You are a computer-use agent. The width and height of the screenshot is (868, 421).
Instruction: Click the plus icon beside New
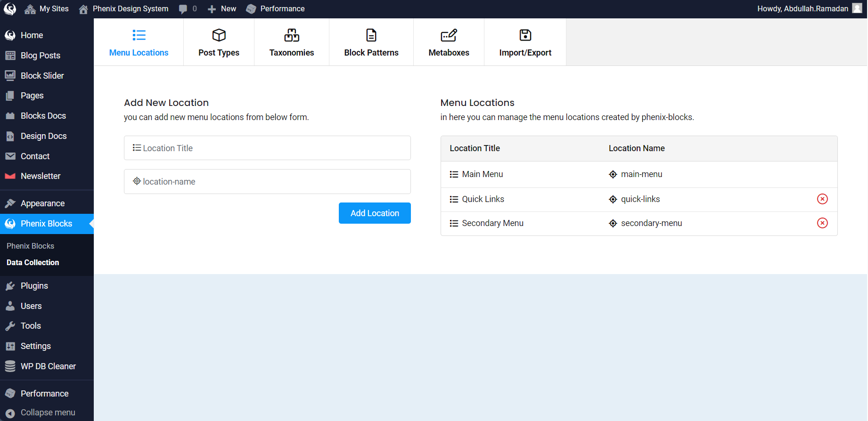point(212,9)
